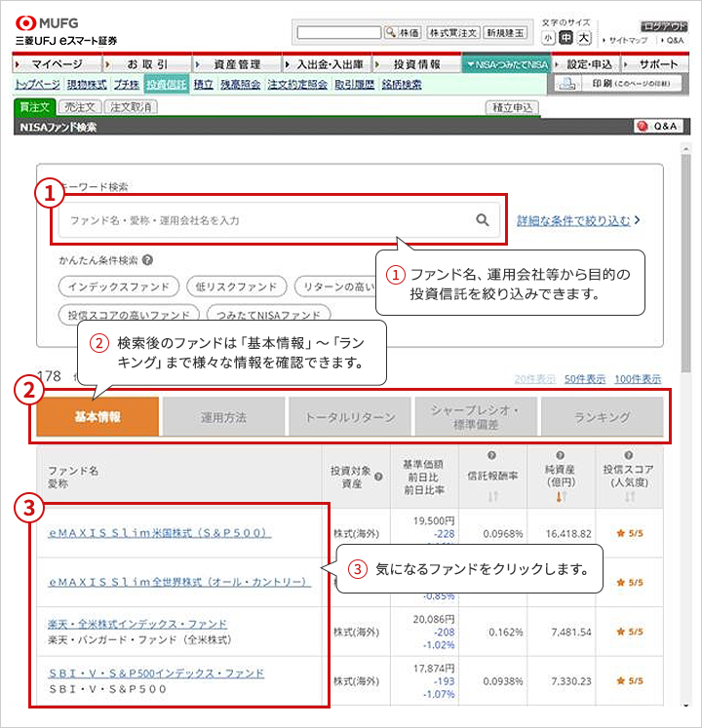Open the マイページ menu

[x=57, y=64]
